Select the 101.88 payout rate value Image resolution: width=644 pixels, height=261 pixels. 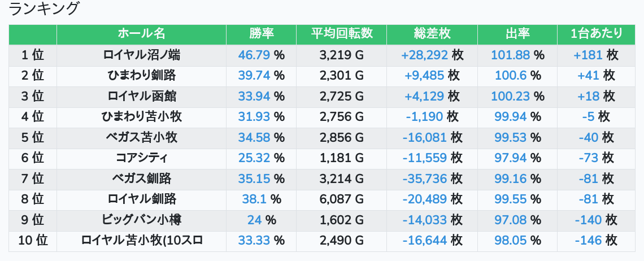coord(511,55)
